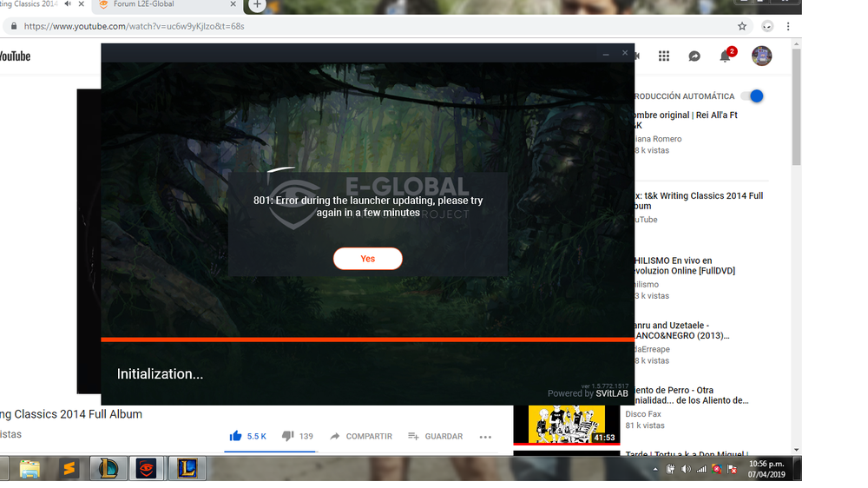Open YouTube messages icon
The image size is (868, 488).
(x=694, y=56)
